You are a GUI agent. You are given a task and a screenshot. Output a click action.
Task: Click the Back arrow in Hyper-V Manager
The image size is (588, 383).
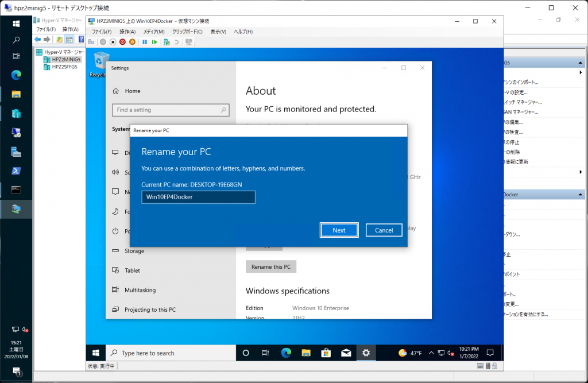(37, 40)
